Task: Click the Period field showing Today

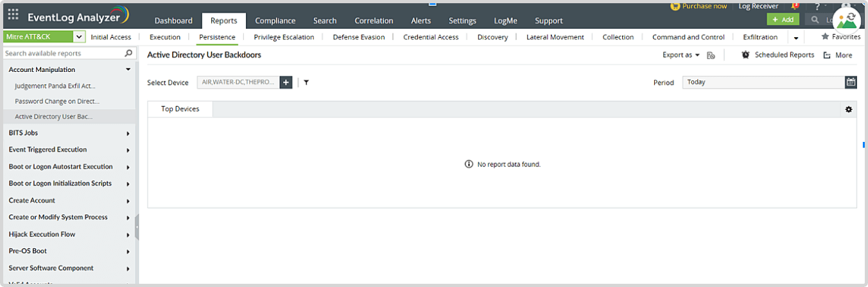Action: coord(763,82)
